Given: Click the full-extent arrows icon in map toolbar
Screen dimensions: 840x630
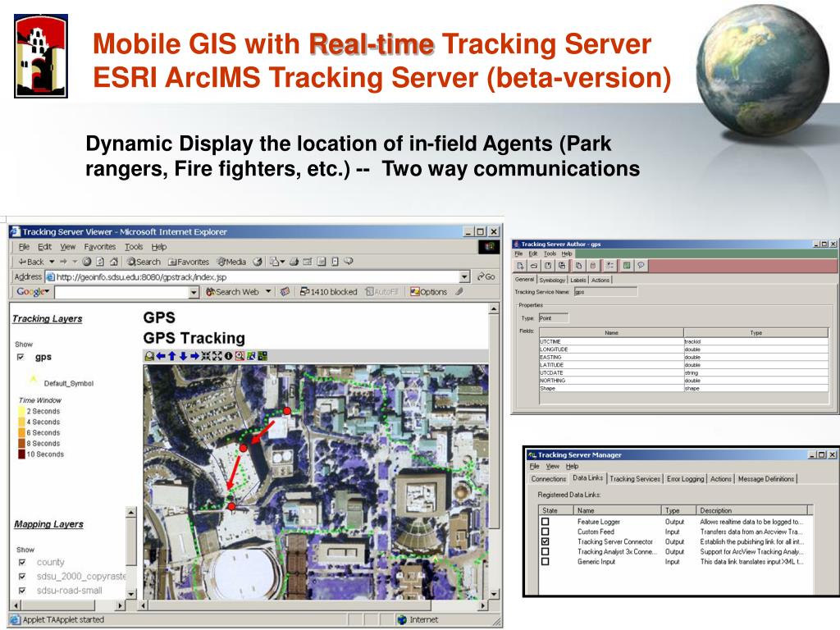Looking at the screenshot, I should point(217,356).
